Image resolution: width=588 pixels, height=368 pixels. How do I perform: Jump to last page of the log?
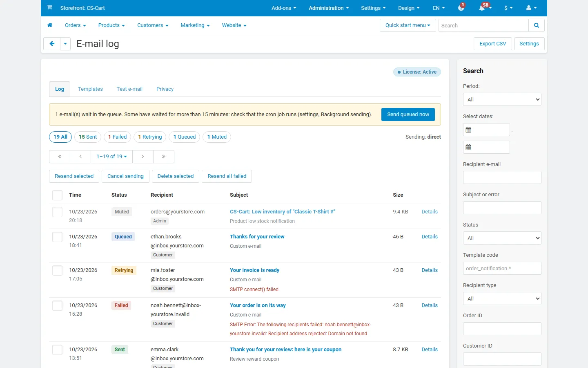164,157
